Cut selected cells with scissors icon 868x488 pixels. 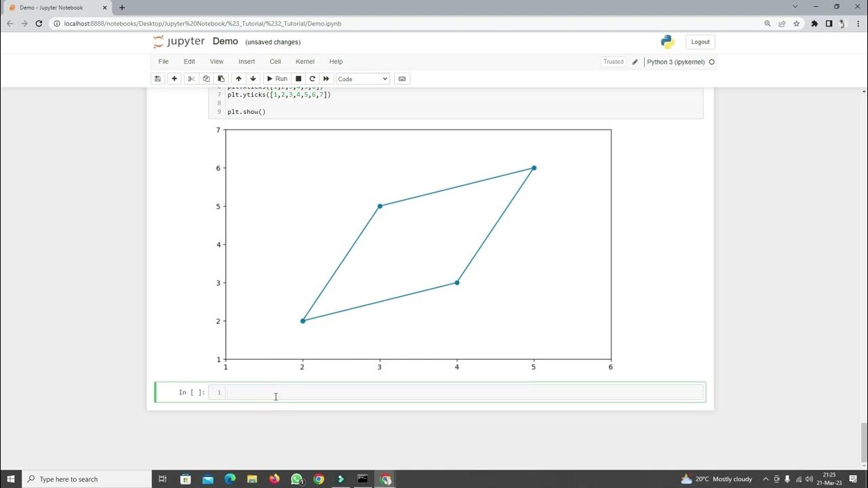[x=191, y=79]
